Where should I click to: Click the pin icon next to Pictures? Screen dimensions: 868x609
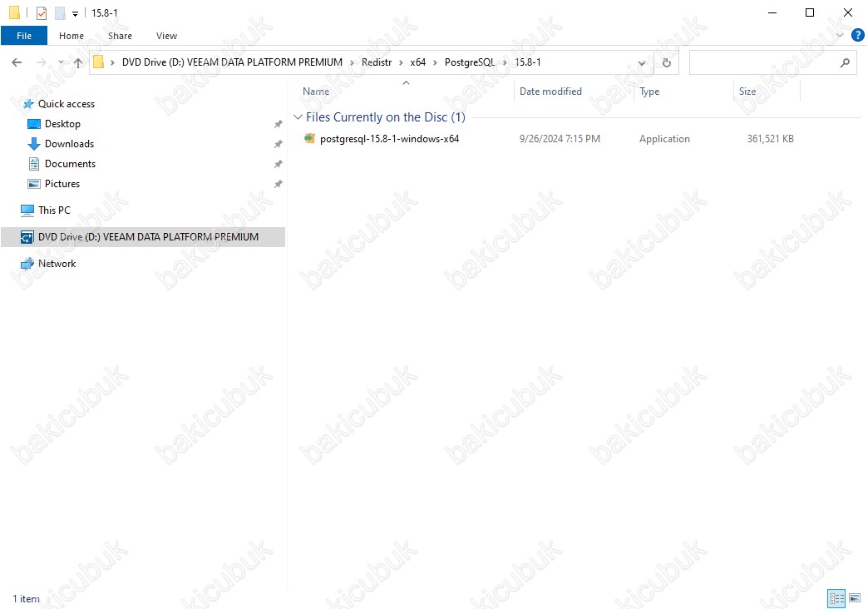click(x=279, y=184)
